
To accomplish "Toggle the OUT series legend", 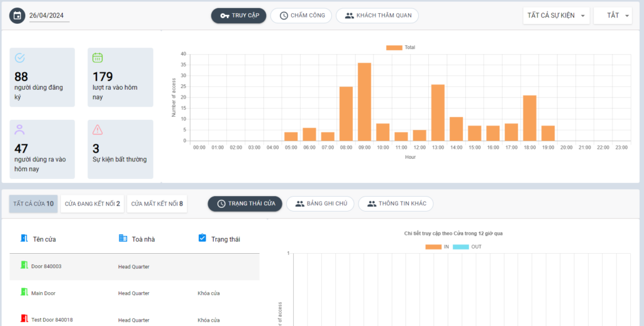I will coord(469,247).
